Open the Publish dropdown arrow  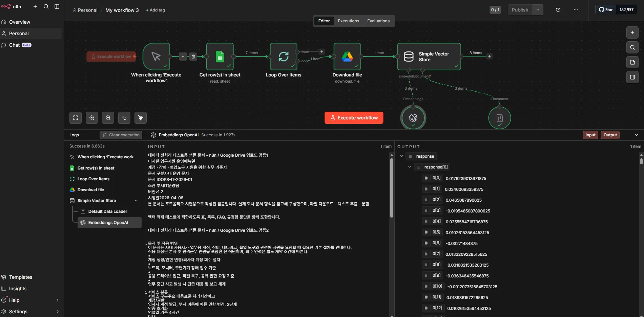538,10
